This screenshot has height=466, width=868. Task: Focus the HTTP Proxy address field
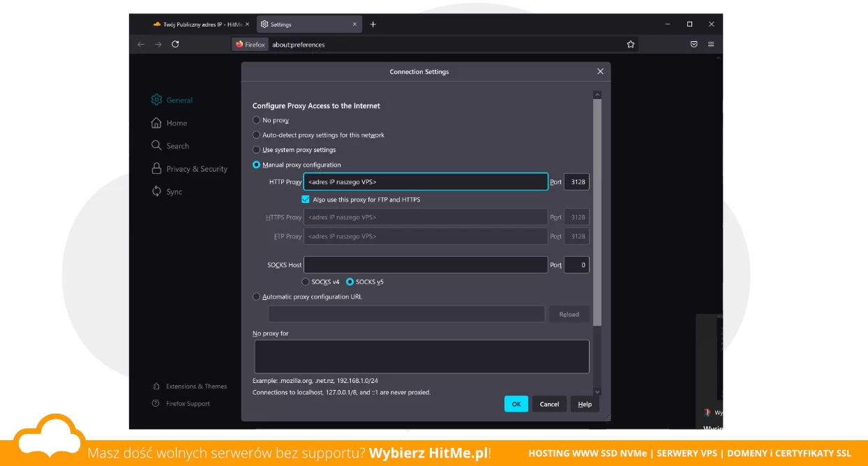426,181
